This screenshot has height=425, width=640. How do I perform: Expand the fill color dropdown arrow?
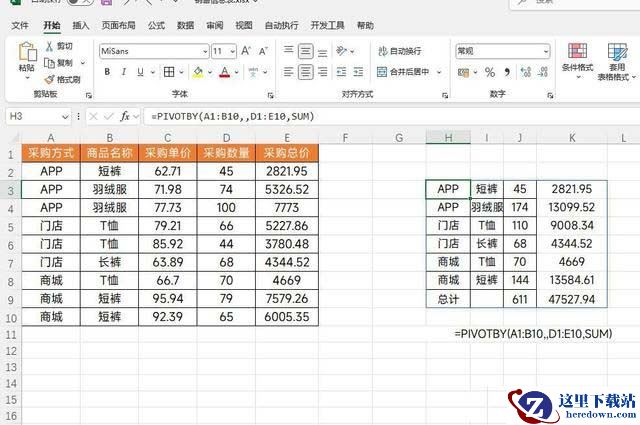coord(210,73)
